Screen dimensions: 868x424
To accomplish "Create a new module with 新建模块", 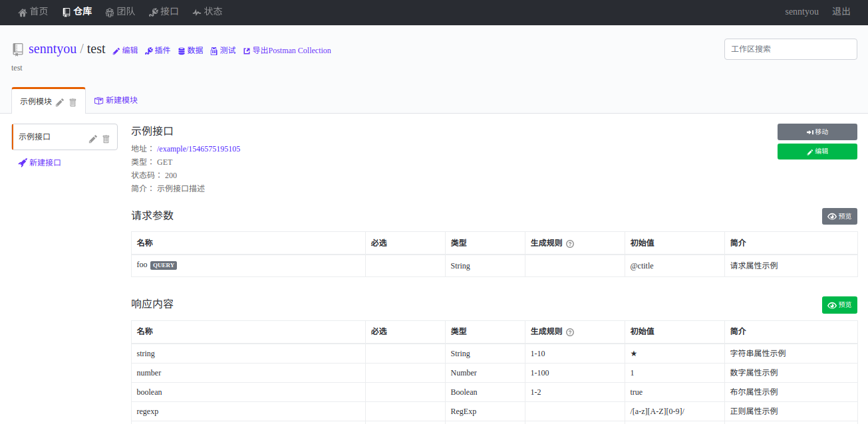I will point(116,100).
